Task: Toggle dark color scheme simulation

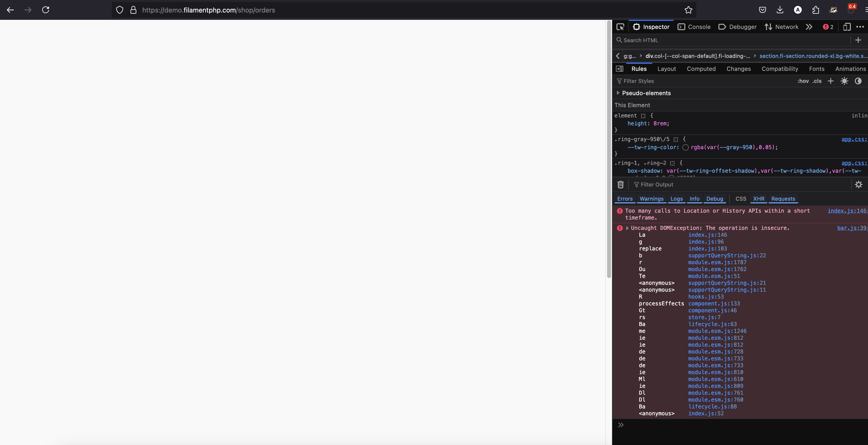Action: pos(858,81)
